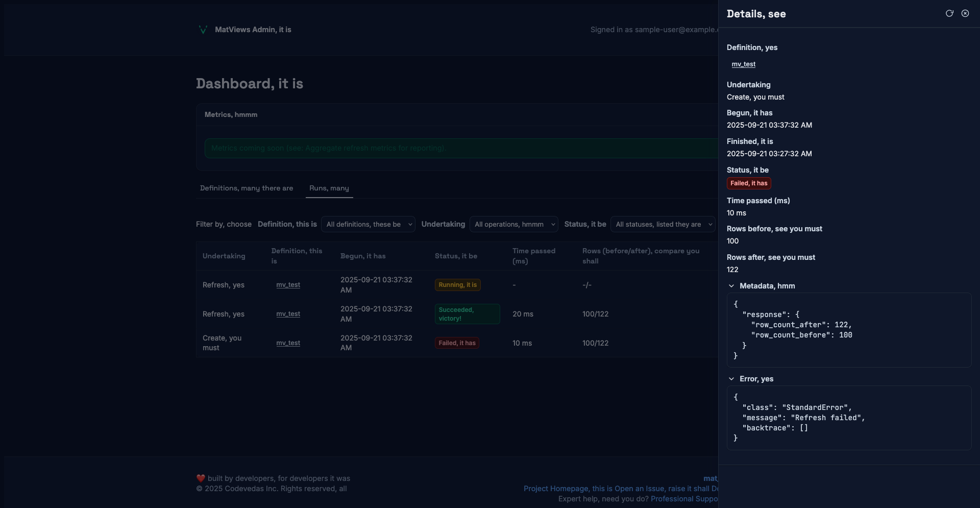Click the Failed status badge in Details panel
Image resolution: width=980 pixels, height=508 pixels.
[x=748, y=183]
